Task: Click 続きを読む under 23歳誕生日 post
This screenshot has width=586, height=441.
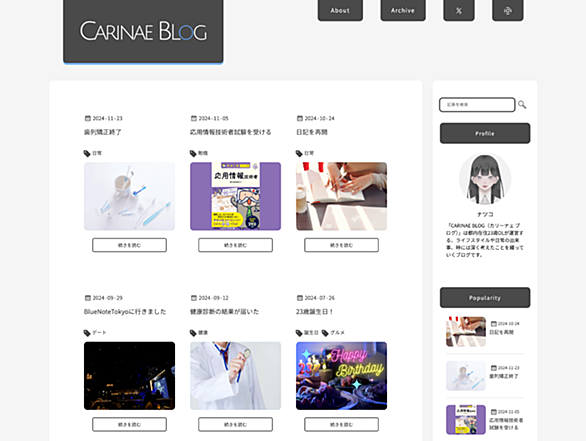Action: pos(342,425)
